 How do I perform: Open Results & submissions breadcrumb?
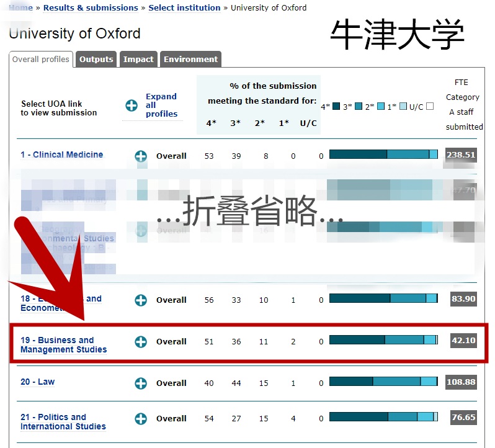click(91, 7)
